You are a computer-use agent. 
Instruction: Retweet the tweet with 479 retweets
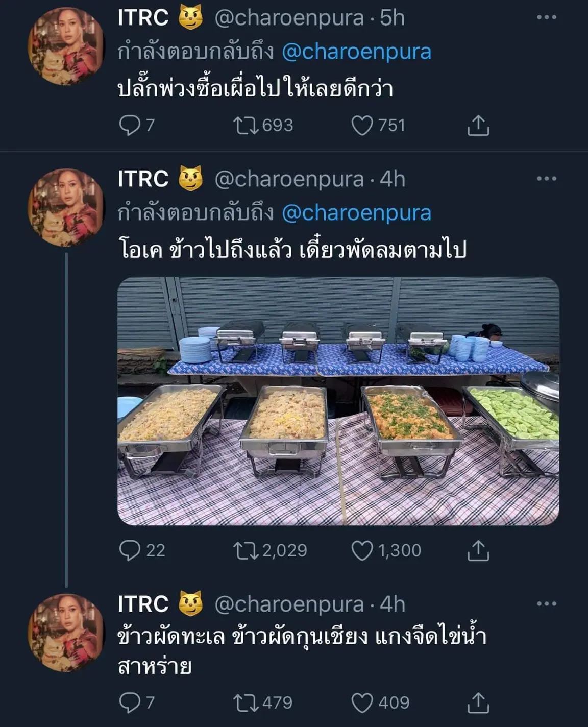coord(246,702)
